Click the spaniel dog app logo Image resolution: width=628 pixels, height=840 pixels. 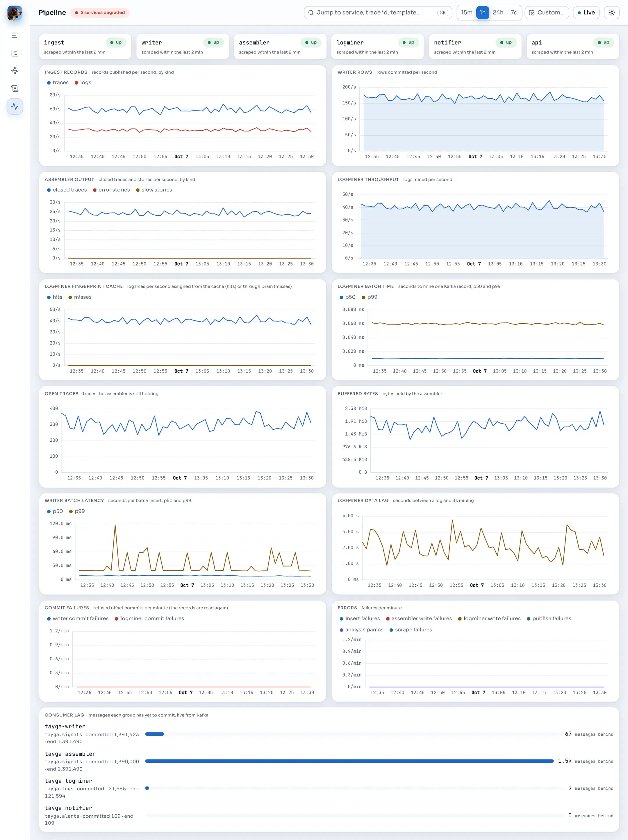15,13
